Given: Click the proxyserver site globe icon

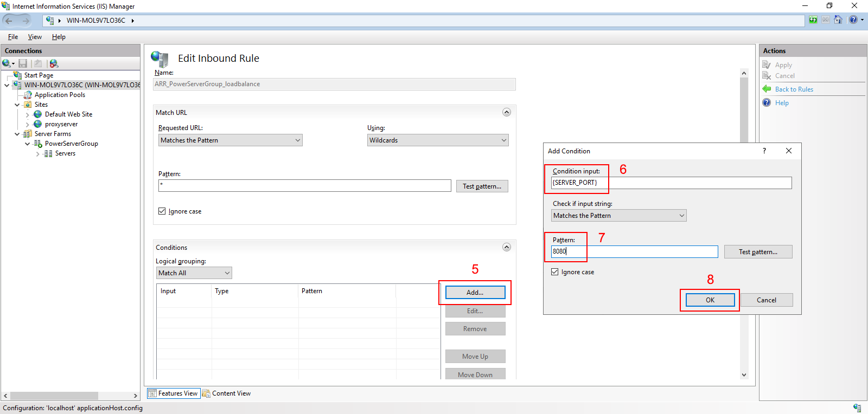Looking at the screenshot, I should [x=37, y=124].
